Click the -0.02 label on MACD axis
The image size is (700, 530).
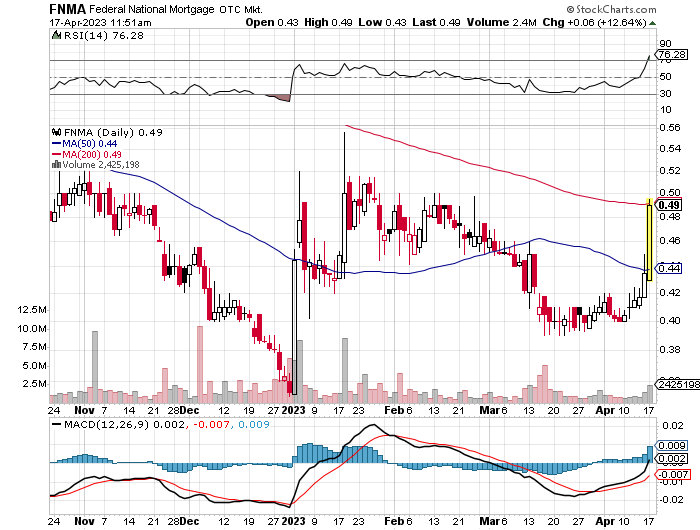(671, 499)
